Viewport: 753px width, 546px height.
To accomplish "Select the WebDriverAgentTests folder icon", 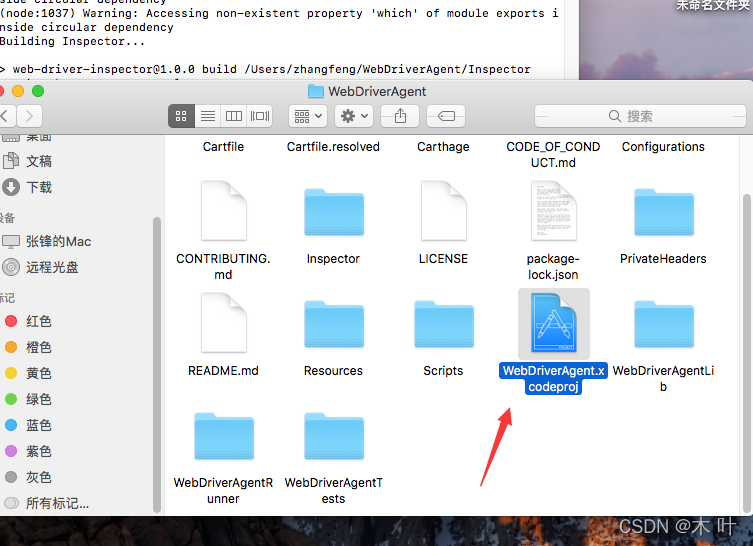I will [x=334, y=436].
